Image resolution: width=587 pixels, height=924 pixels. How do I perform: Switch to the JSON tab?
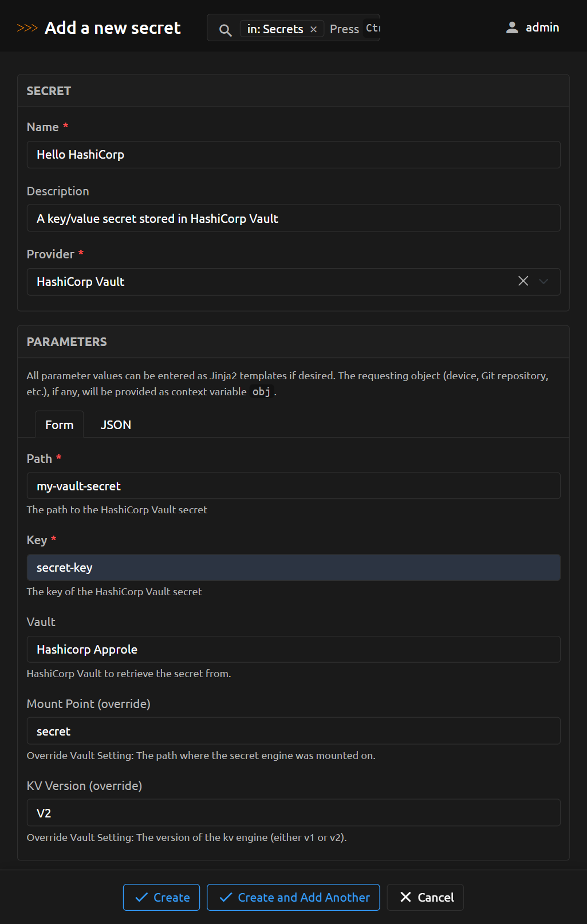(x=116, y=425)
